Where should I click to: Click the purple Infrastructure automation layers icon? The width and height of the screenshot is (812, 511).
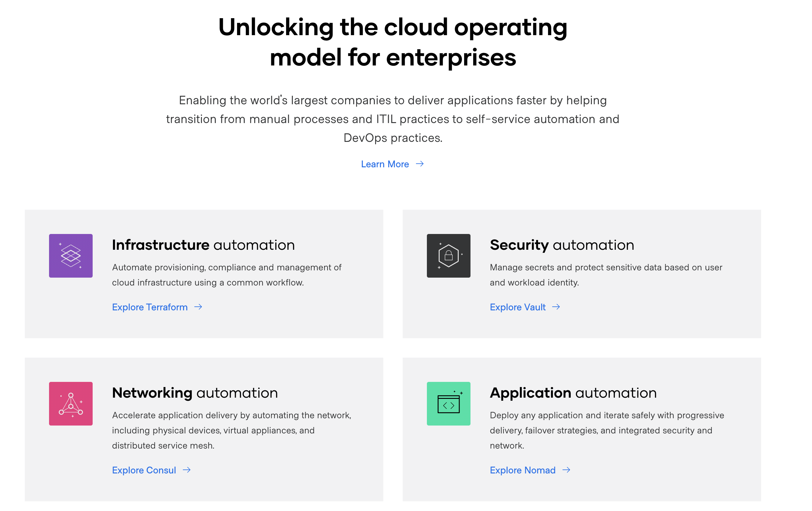click(x=71, y=256)
